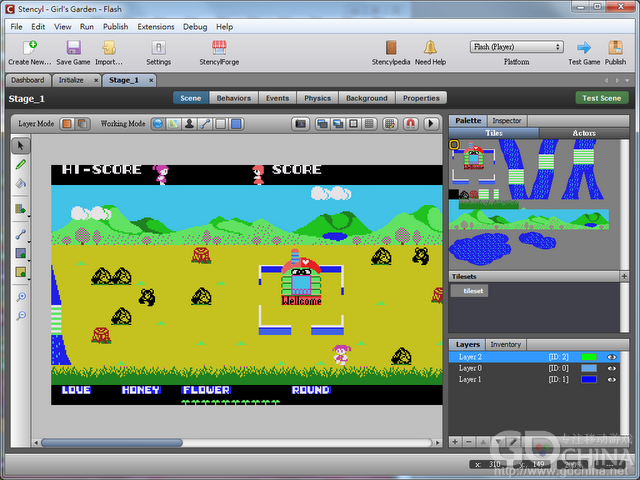This screenshot has height=480, width=640.
Task: Switch to the Dashboard tab
Action: [x=28, y=80]
